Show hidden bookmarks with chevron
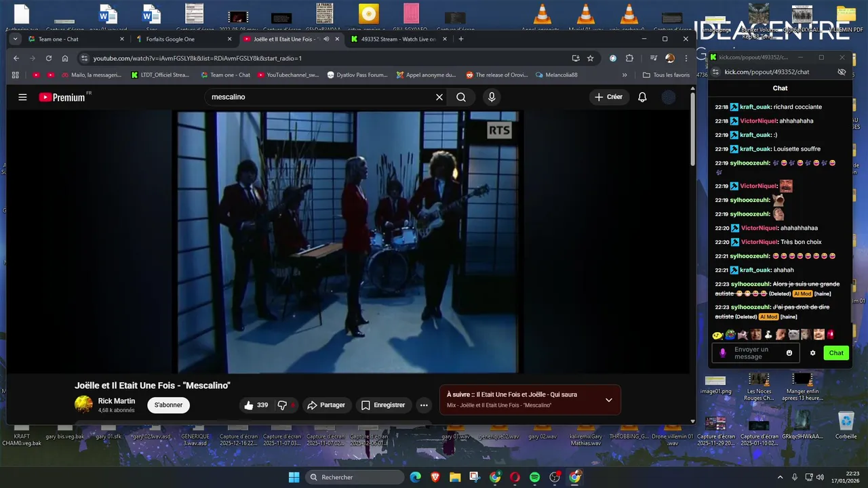The height and width of the screenshot is (488, 868). tap(625, 75)
